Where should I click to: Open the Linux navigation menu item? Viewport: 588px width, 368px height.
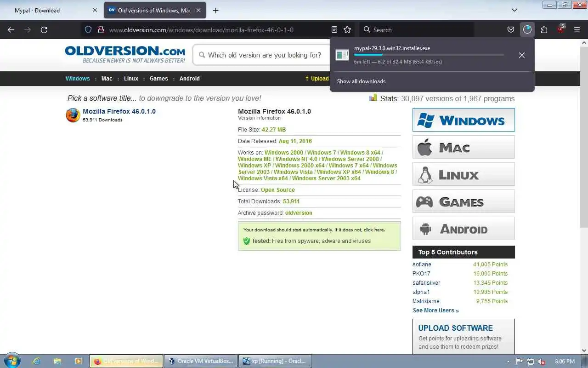[131, 79]
